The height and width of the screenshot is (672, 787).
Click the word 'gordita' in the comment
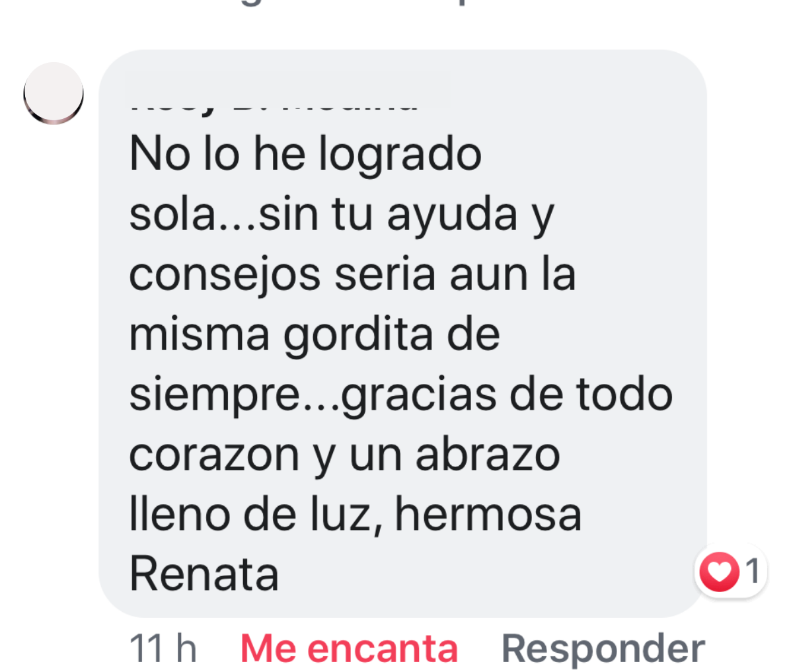pos(358,336)
